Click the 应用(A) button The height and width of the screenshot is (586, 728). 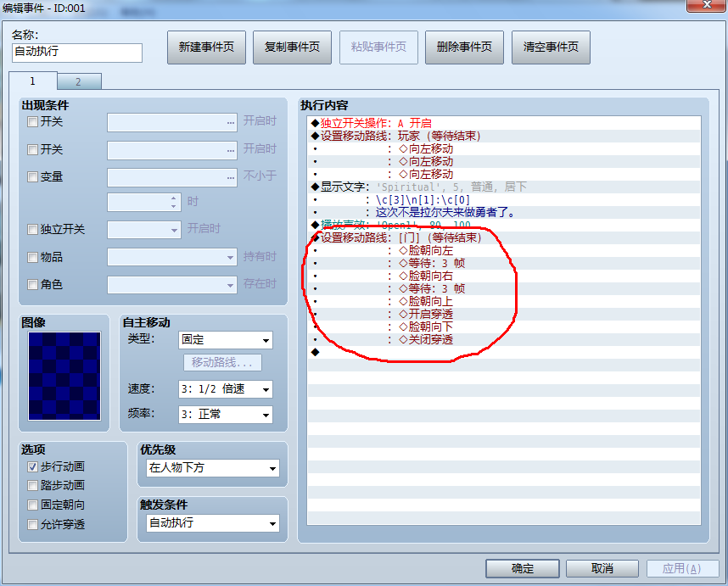click(x=682, y=568)
